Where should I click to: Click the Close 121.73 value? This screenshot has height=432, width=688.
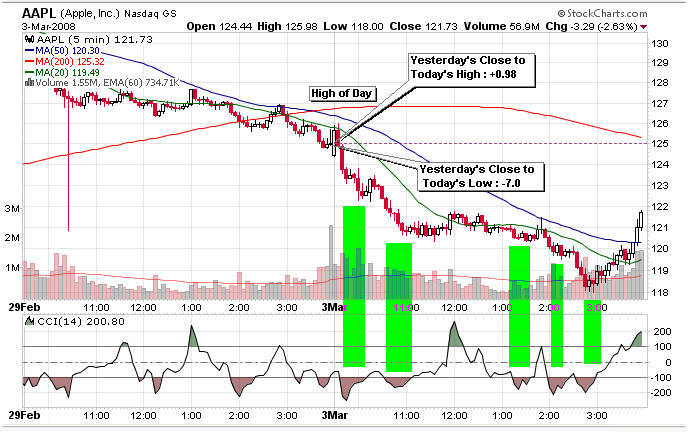coord(423,26)
